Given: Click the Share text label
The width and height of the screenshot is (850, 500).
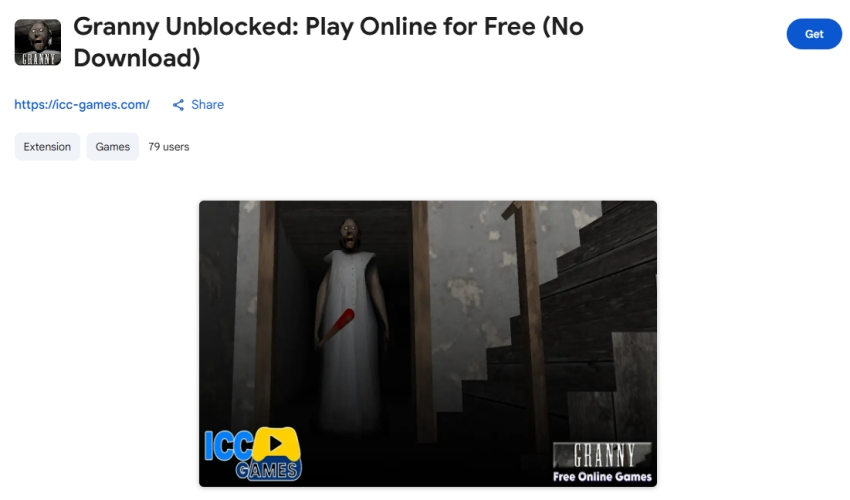Looking at the screenshot, I should 208,105.
